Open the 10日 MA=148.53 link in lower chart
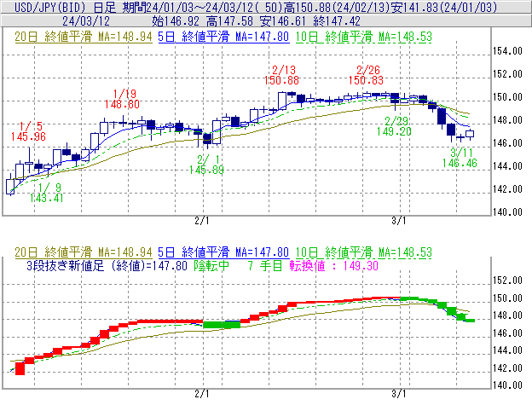Viewport: 532px width, 405px height. click(x=364, y=252)
